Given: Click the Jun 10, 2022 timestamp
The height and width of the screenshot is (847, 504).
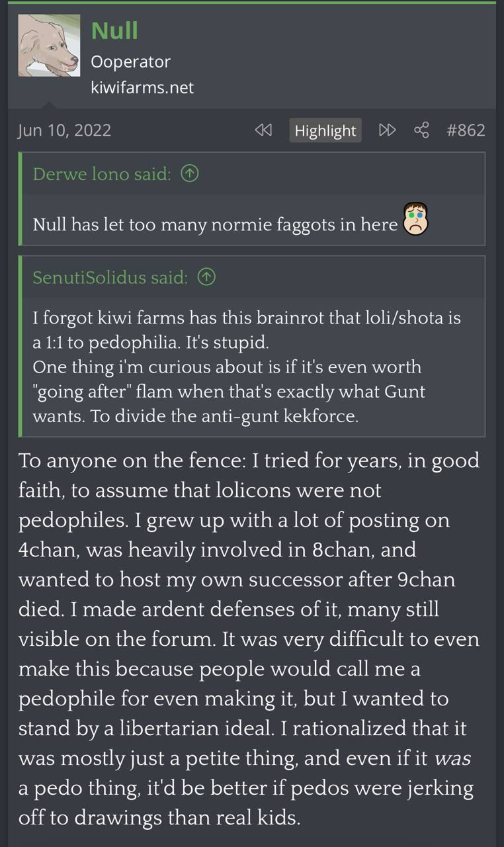Looking at the screenshot, I should tap(64, 130).
